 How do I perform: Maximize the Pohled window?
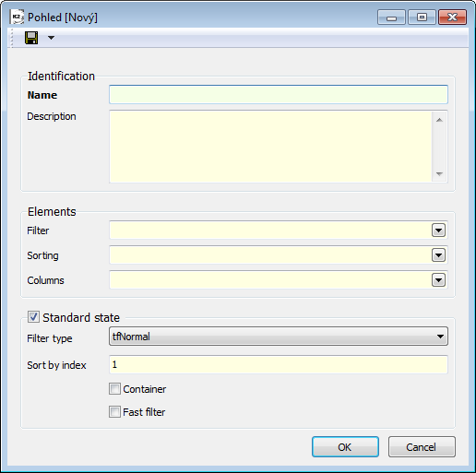pyautogui.click(x=422, y=18)
